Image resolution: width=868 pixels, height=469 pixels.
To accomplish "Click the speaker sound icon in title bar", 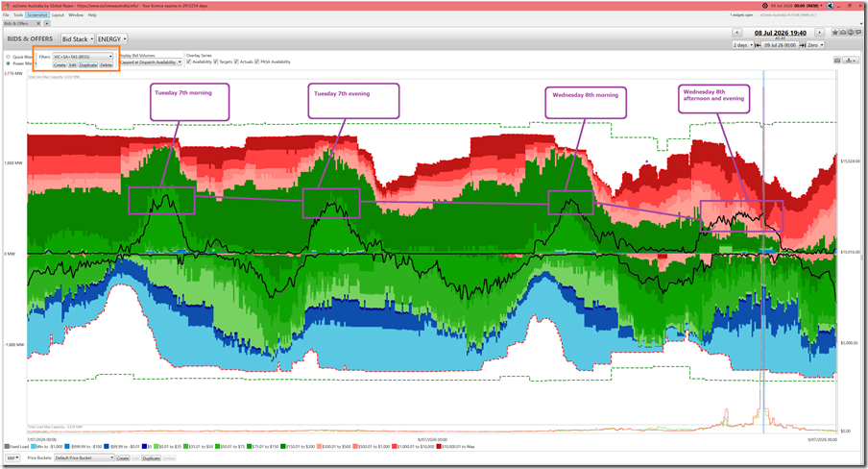I will point(831,6).
